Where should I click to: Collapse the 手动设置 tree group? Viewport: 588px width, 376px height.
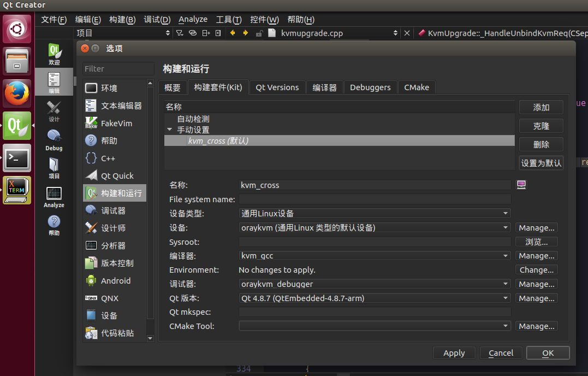(x=169, y=130)
